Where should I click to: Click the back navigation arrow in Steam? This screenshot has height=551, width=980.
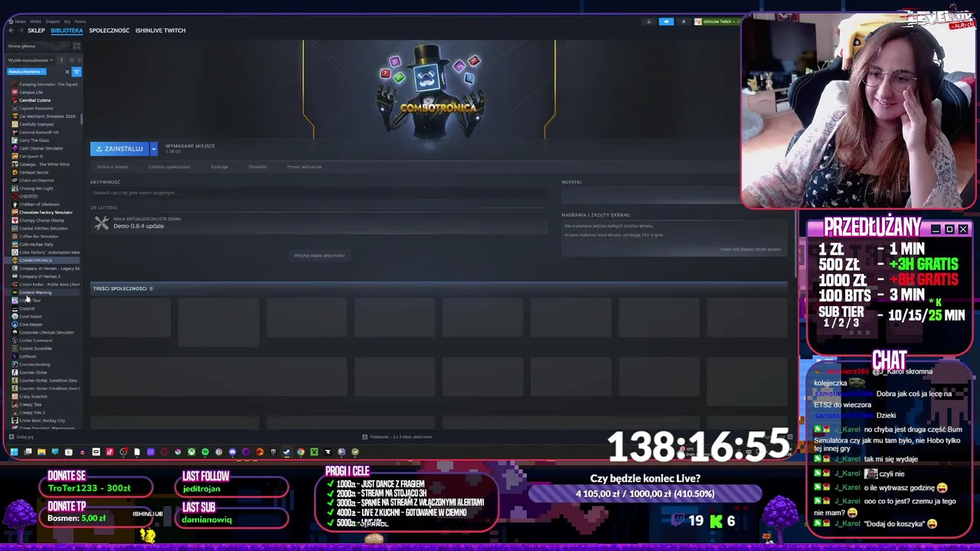pos(11,31)
